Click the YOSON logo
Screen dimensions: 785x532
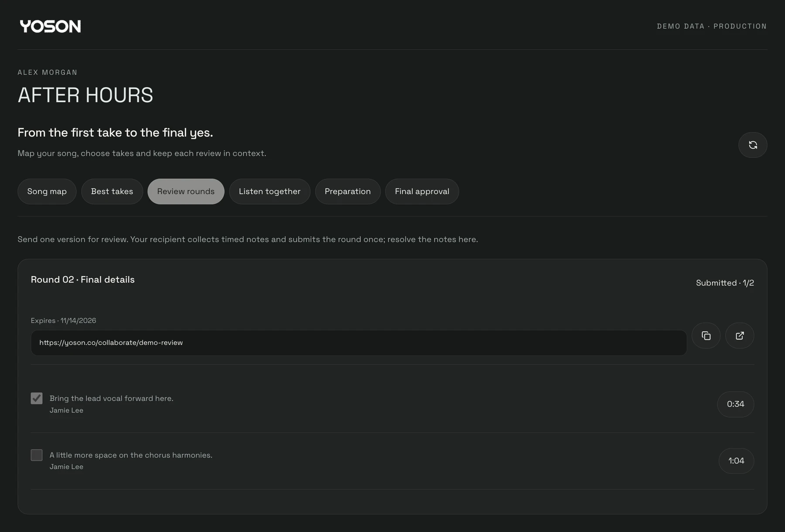tap(51, 26)
